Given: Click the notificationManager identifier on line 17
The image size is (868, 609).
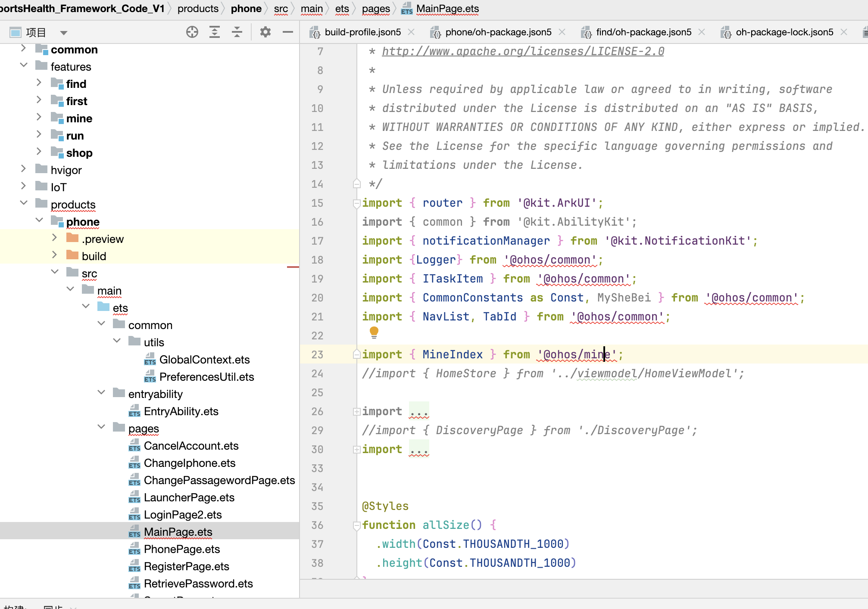Looking at the screenshot, I should (486, 241).
